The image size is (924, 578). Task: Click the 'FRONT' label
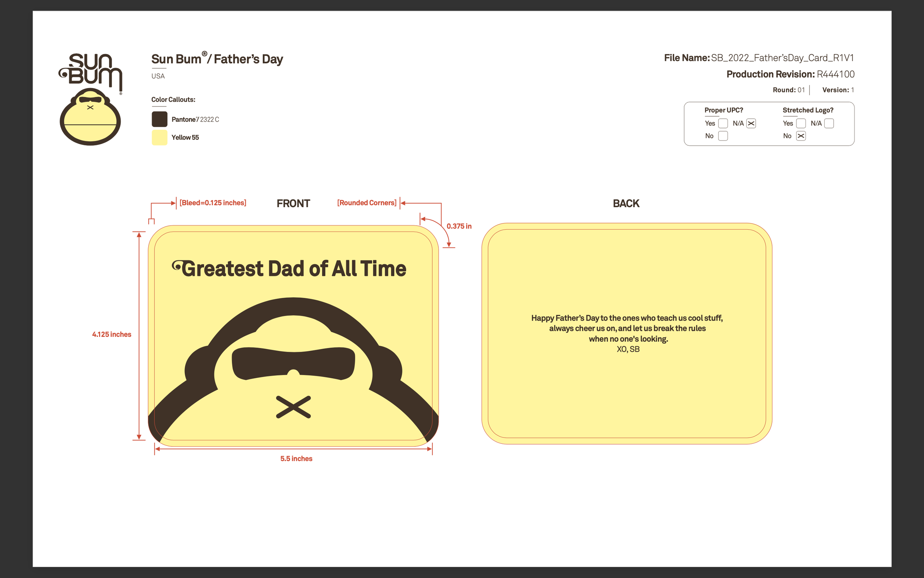tap(293, 203)
